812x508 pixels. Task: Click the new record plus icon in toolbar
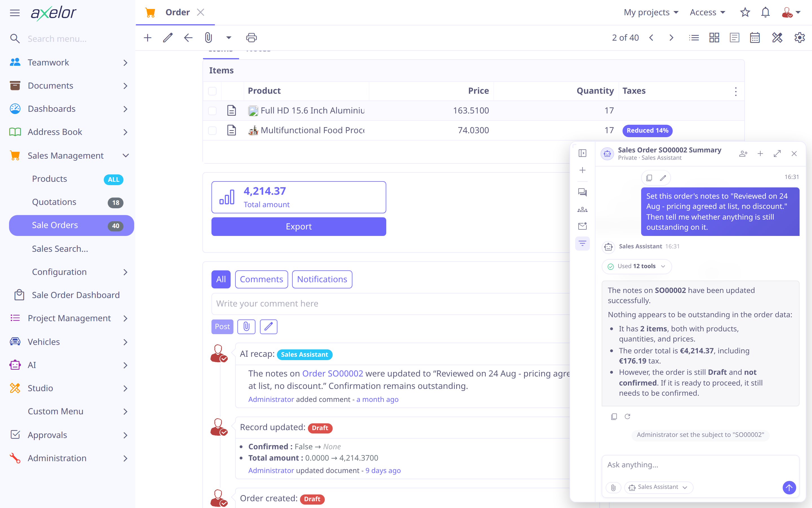pos(148,38)
